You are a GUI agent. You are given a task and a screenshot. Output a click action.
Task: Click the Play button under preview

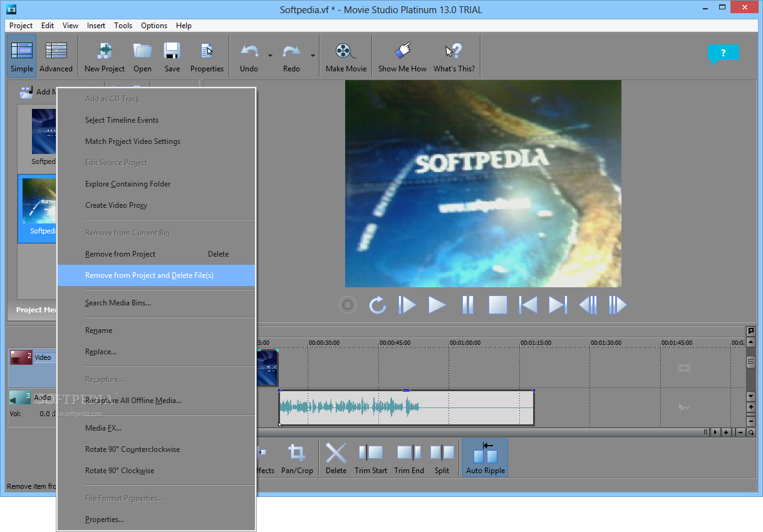(437, 305)
